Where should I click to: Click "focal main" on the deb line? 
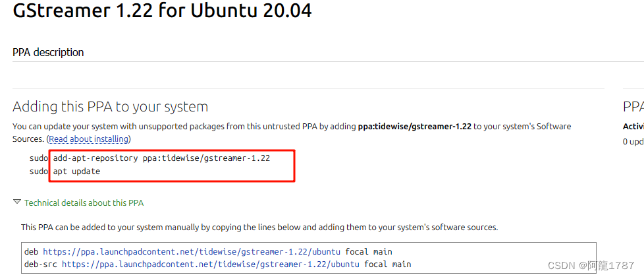[x=368, y=251]
